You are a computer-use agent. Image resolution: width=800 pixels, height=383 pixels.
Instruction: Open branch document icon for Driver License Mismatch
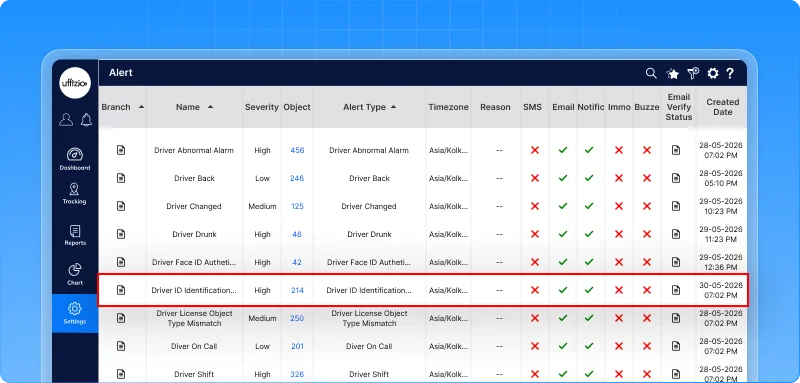(x=121, y=318)
